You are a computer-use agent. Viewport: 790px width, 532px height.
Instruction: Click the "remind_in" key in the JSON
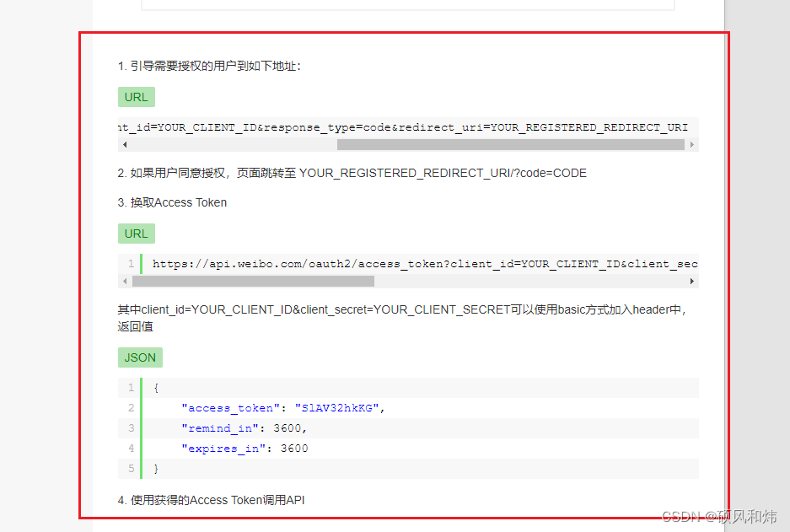[220, 428]
